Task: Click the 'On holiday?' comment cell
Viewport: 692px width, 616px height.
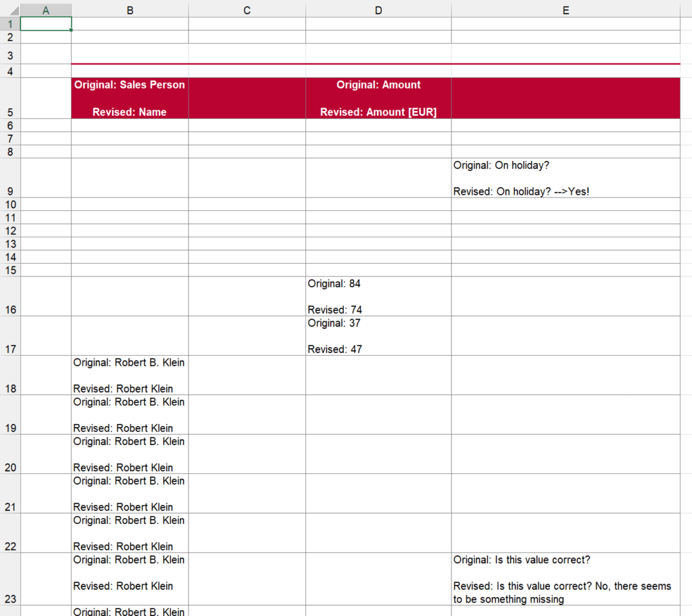Action: click(x=565, y=179)
